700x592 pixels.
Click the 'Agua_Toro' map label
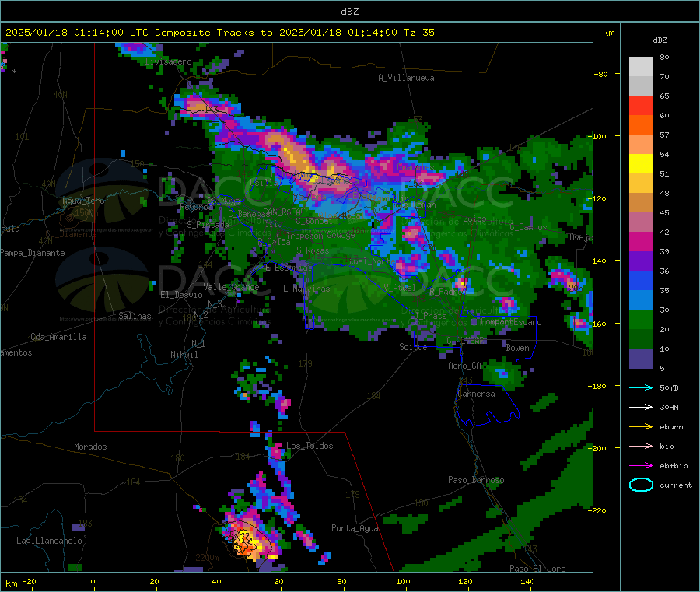pyautogui.click(x=83, y=201)
